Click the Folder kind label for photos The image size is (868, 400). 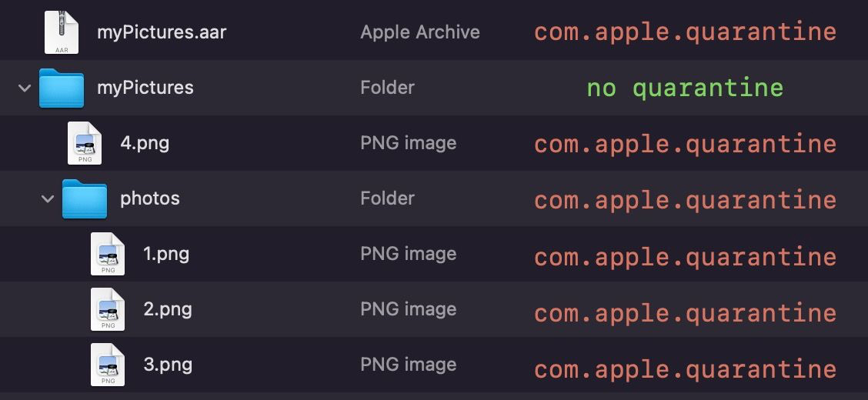pyautogui.click(x=387, y=198)
